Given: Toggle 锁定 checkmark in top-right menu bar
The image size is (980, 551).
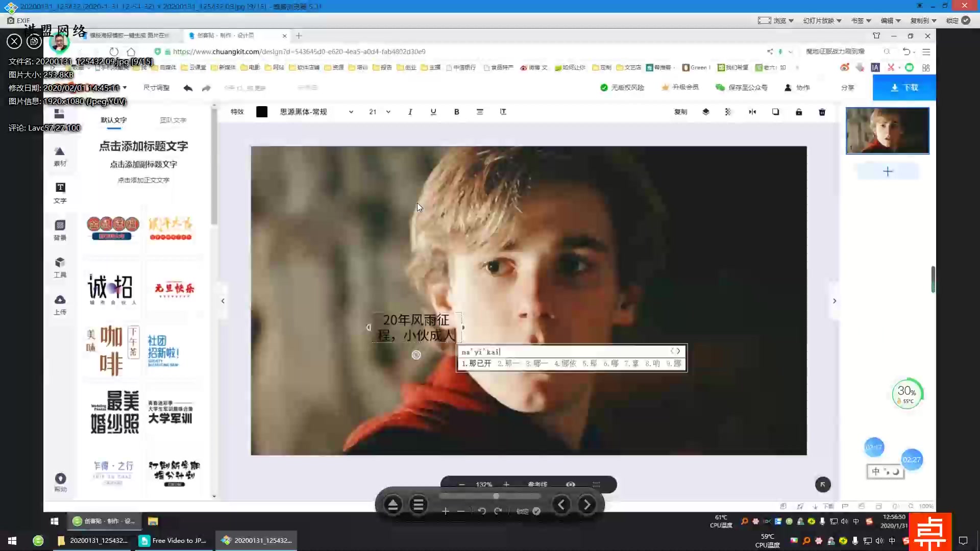Looking at the screenshot, I should click(x=966, y=20).
